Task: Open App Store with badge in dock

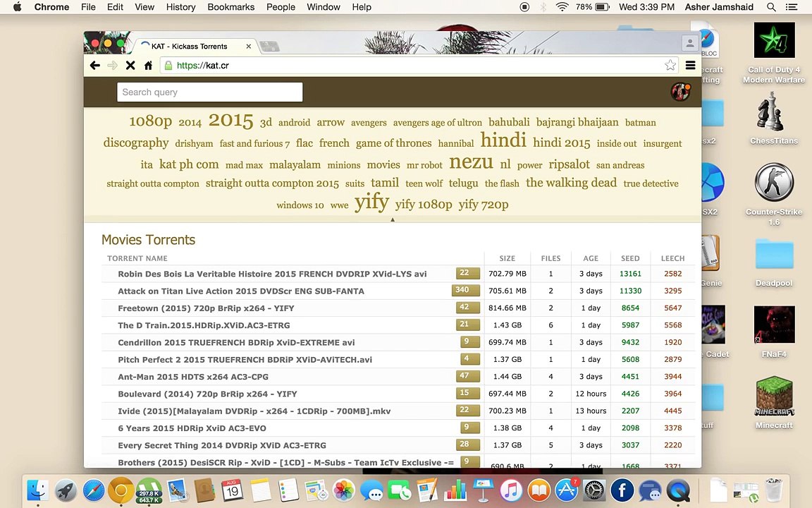Action: click(x=567, y=490)
